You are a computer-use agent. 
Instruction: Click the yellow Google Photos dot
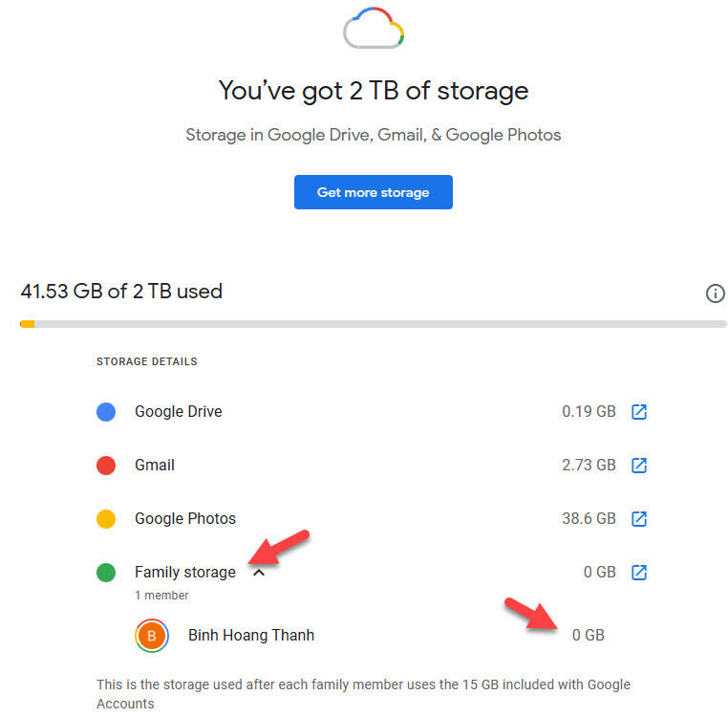tap(106, 518)
